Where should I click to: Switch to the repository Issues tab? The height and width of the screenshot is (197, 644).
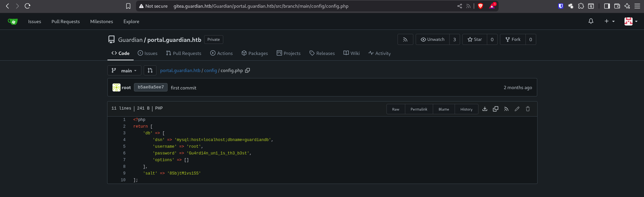pyautogui.click(x=147, y=53)
